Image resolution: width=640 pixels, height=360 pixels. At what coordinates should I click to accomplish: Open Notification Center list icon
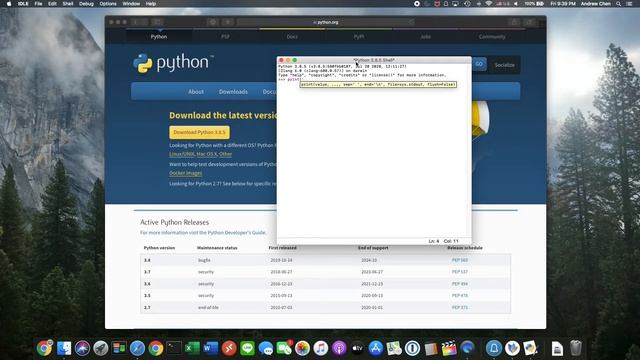tap(629, 4)
